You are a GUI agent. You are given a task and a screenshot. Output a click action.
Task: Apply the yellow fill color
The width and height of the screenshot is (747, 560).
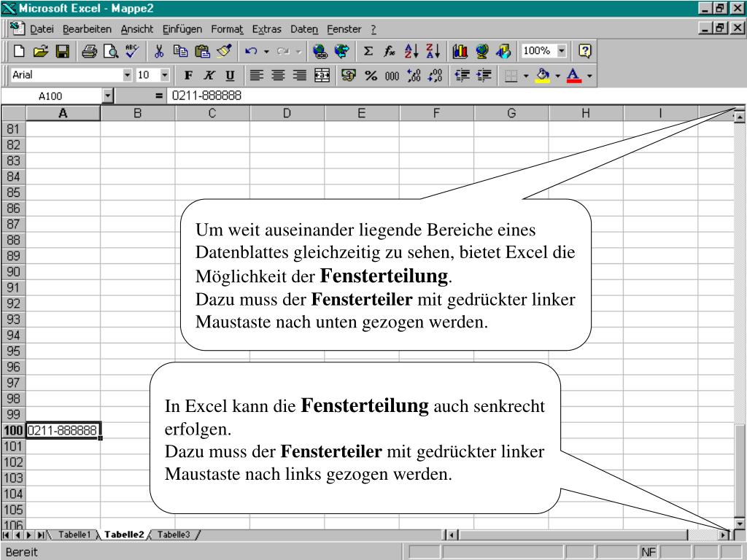point(543,75)
